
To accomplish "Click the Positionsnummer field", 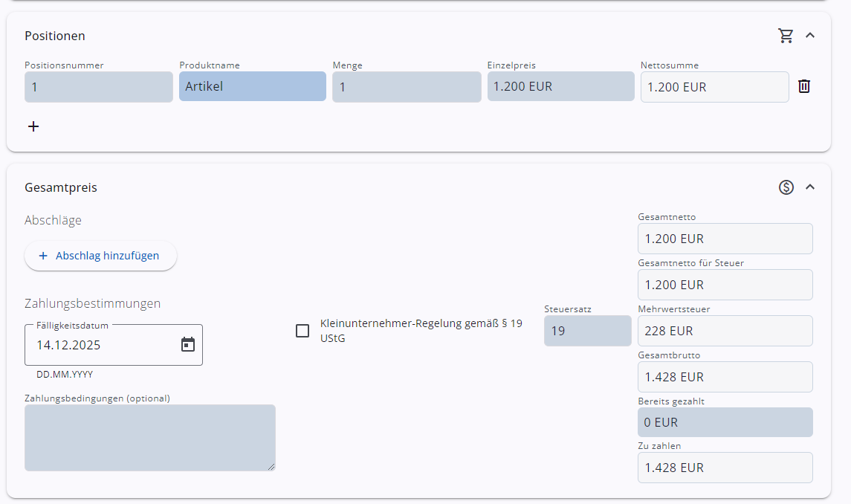I will tap(98, 87).
